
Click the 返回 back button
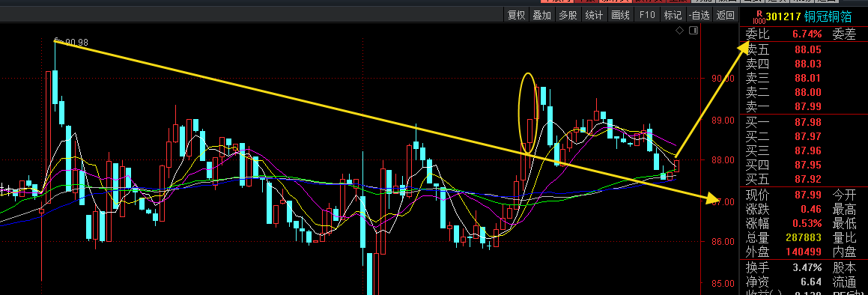pos(726,16)
